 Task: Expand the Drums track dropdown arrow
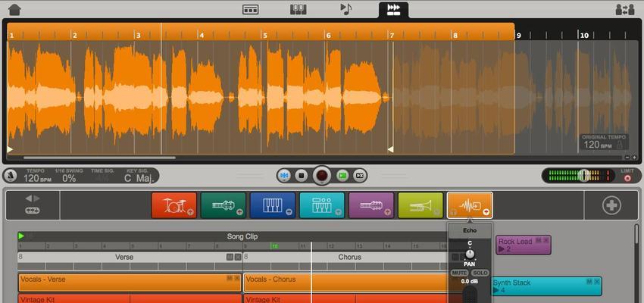point(190,212)
